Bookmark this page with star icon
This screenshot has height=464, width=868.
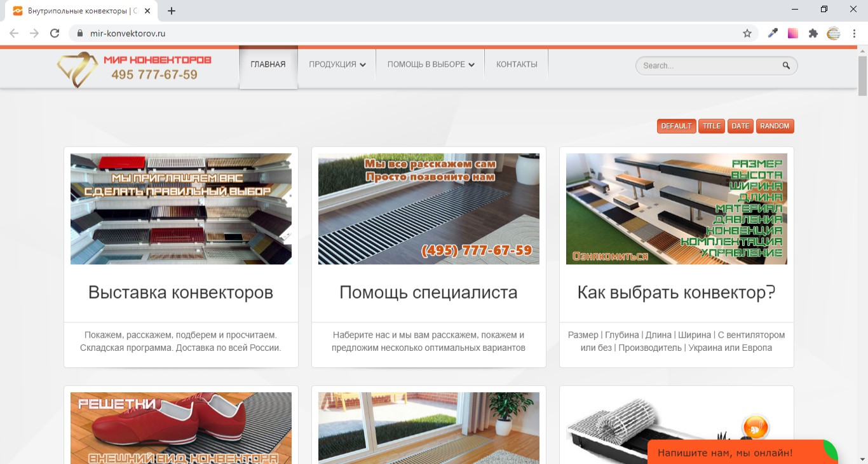[747, 33]
